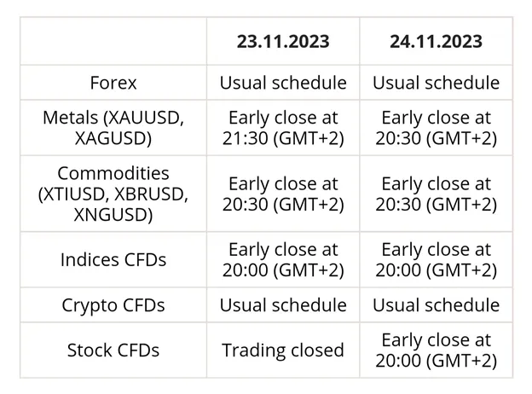Select the Commodities (XTIUSD, XBRUSD, XNGUSD) label
The height and width of the screenshot is (394, 532).
(x=113, y=194)
